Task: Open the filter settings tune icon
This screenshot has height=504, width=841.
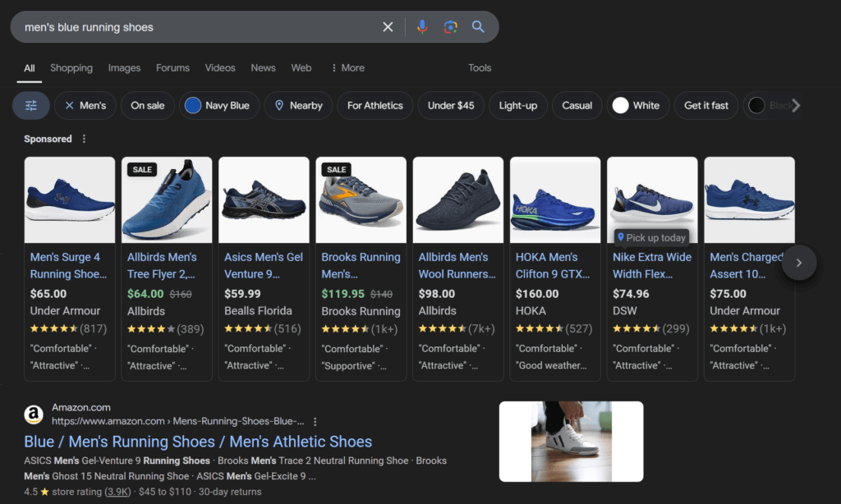Action: (30, 105)
